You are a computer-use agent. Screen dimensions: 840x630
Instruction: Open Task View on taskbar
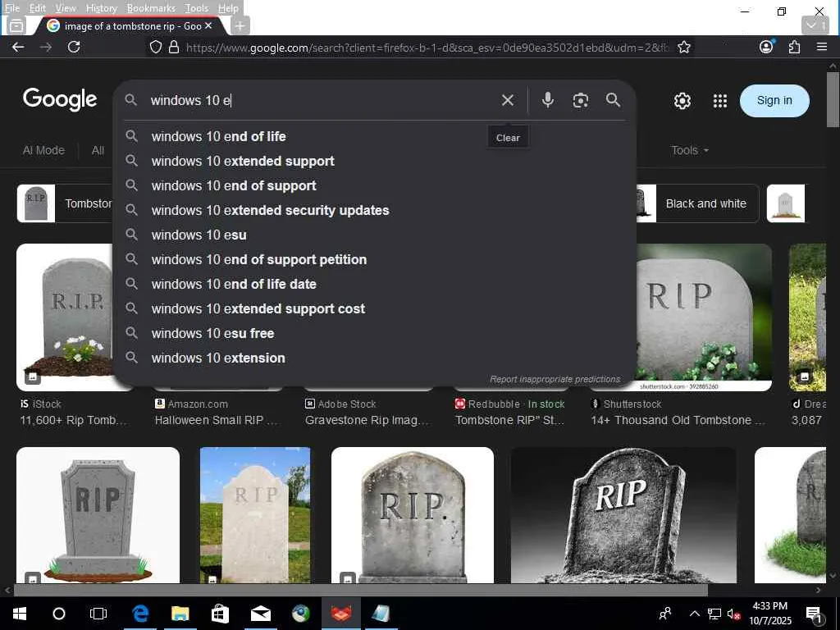point(98,614)
